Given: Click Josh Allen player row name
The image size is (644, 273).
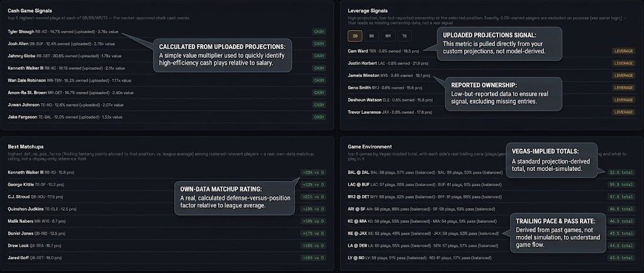Looking at the screenshot, I should (x=18, y=43).
